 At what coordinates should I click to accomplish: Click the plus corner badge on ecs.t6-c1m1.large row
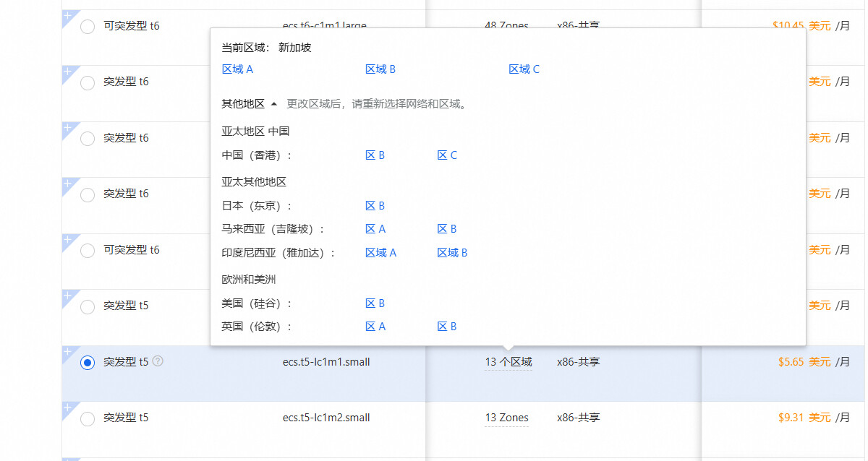click(68, 15)
